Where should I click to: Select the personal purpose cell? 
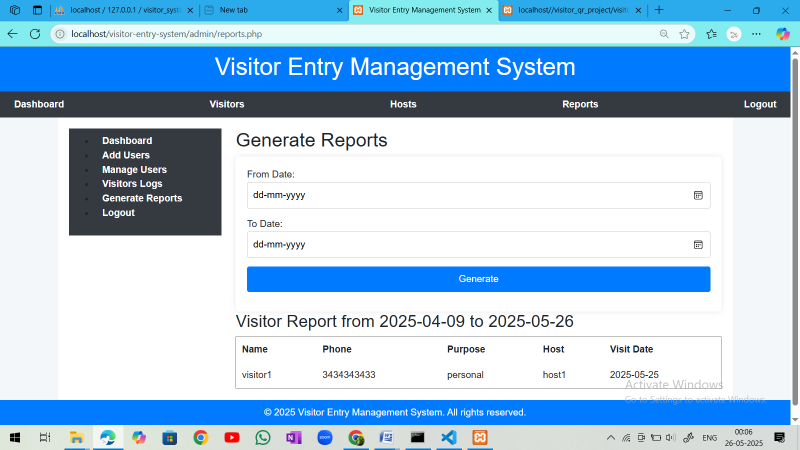point(465,375)
